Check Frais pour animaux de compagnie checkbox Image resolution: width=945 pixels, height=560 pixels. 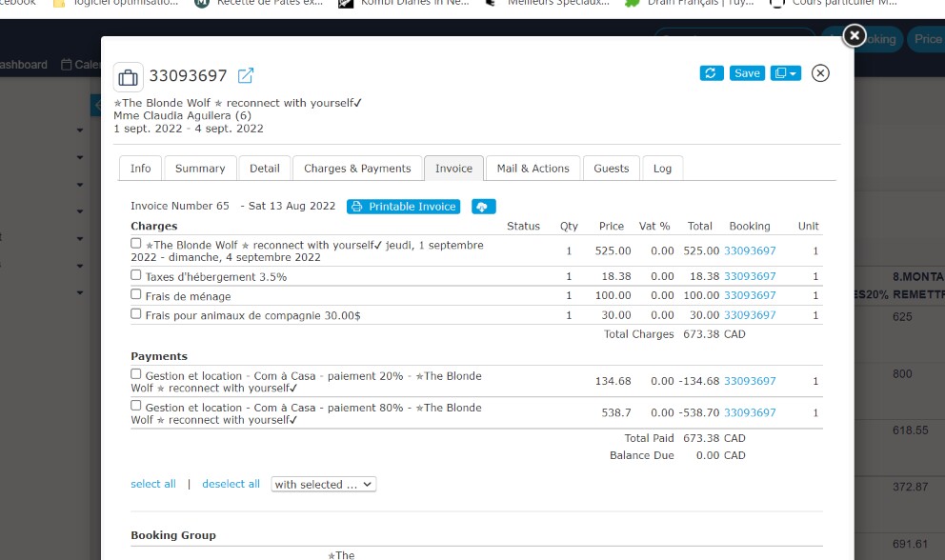click(x=136, y=313)
